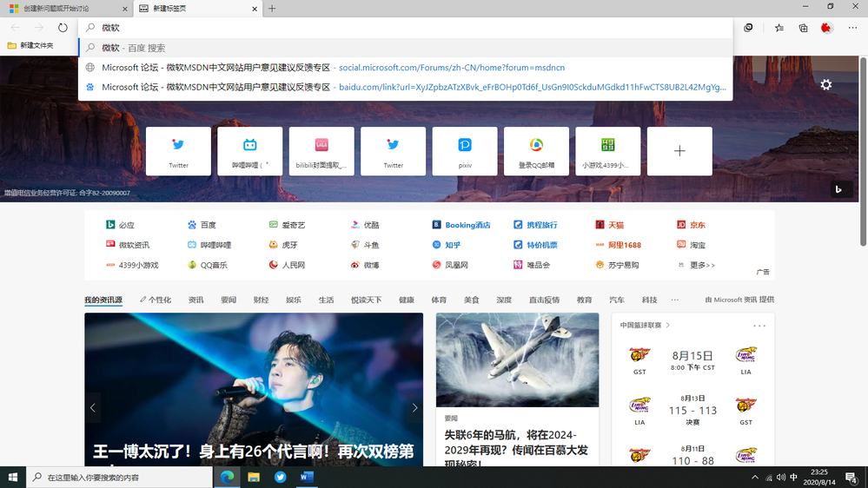Select the baidu.com link suggestion
Viewport: 868px width, 488px height.
pyautogui.click(x=406, y=87)
